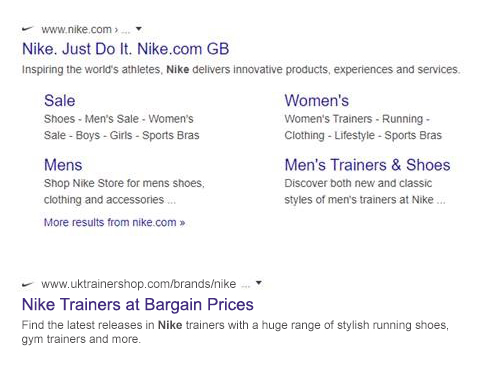Click the ellipsis after the nike.com breadcrumb

126,31
